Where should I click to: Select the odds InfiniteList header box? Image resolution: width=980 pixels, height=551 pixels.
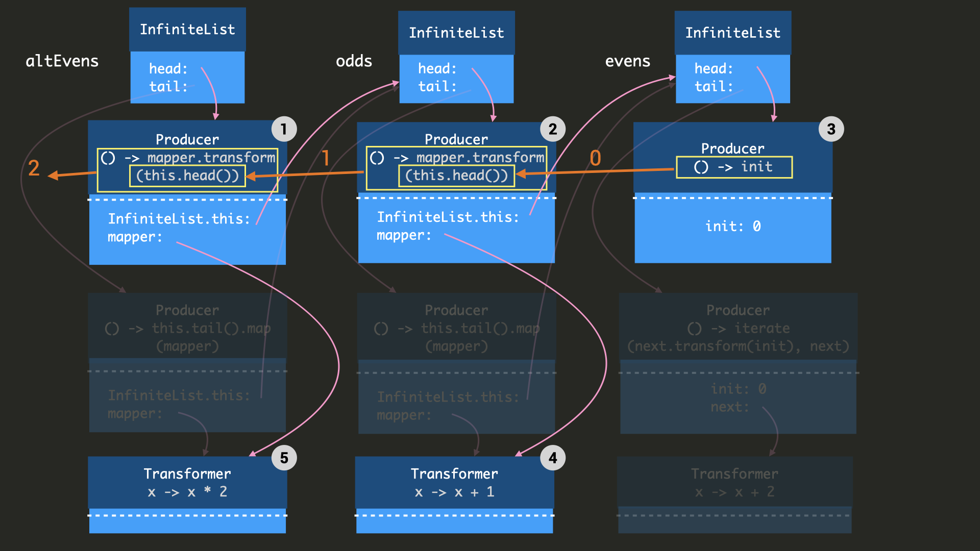(x=456, y=33)
